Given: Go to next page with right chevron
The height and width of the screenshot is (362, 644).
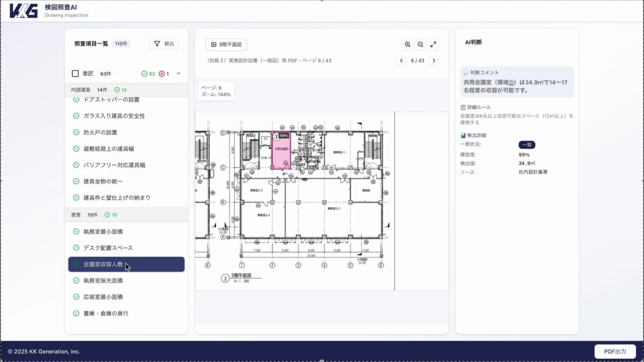Looking at the screenshot, I should point(434,61).
